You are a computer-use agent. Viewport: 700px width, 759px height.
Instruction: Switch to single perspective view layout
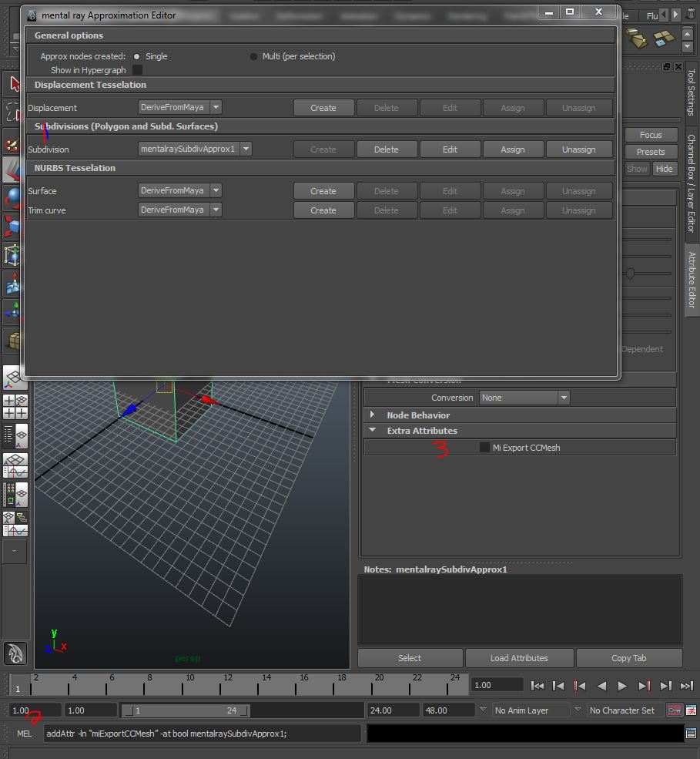click(15, 378)
